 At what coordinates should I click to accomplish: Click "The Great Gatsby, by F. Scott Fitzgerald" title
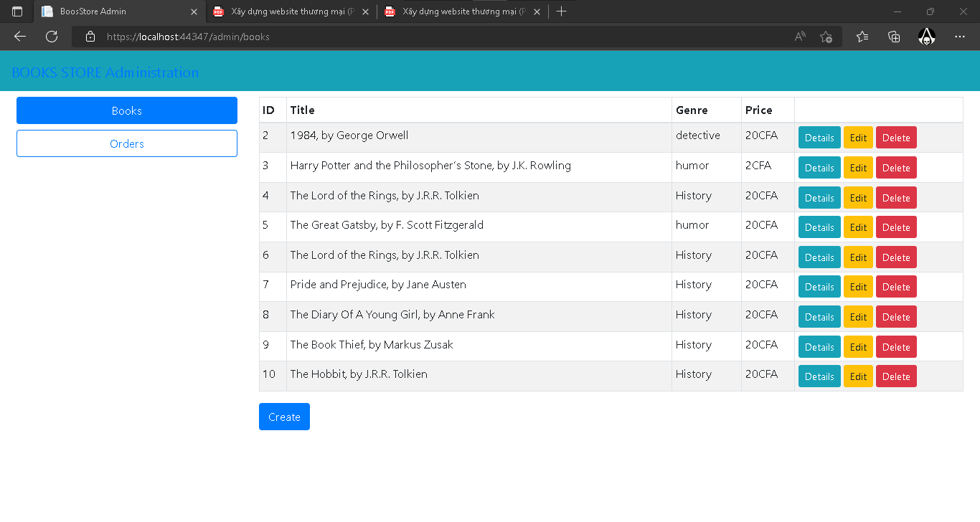pyautogui.click(x=387, y=225)
